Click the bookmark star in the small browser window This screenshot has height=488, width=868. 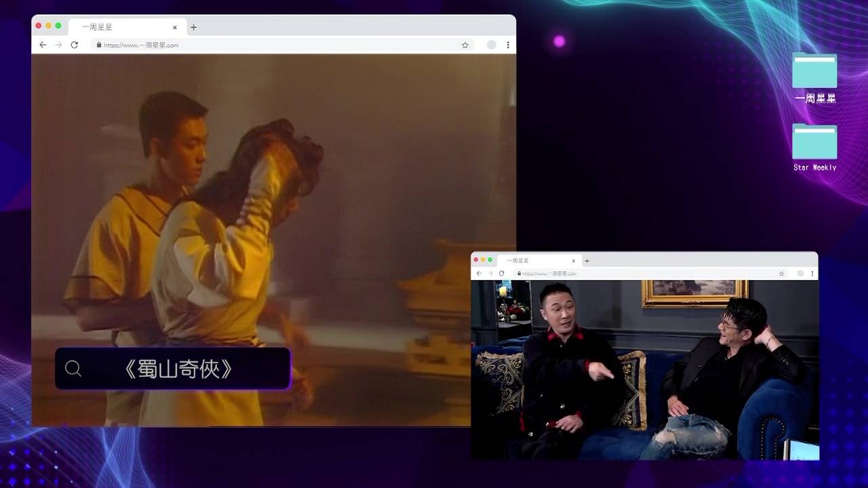pyautogui.click(x=781, y=273)
